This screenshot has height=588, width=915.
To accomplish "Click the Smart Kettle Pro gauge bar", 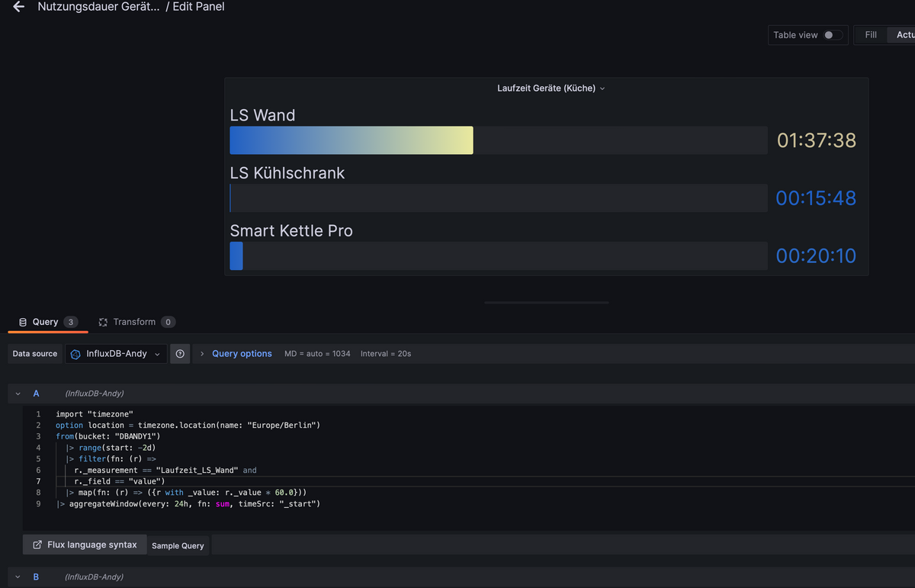I will [x=499, y=256].
